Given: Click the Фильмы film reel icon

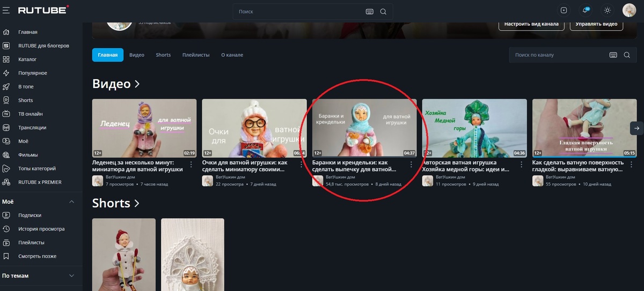Looking at the screenshot, I should tap(6, 155).
